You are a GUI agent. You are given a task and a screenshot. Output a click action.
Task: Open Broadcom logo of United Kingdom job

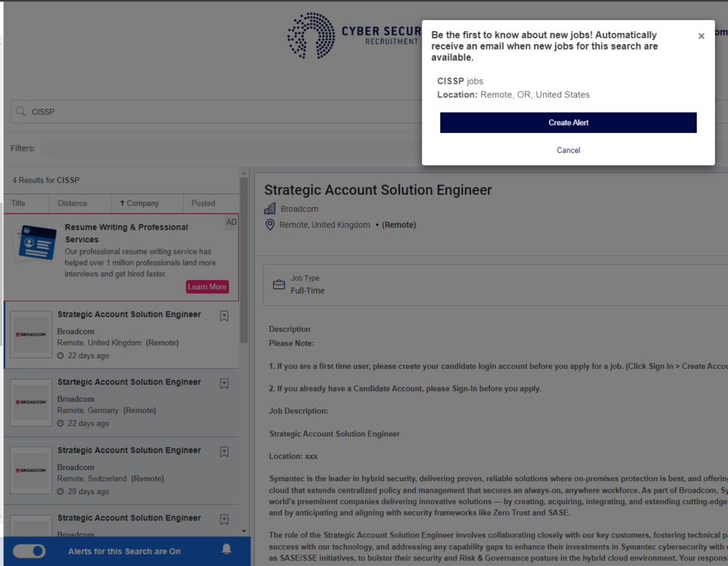click(x=31, y=334)
